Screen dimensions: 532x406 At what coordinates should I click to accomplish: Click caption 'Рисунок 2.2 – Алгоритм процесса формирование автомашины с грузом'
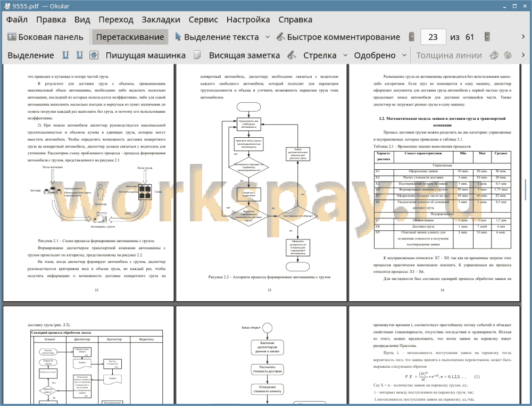click(269, 277)
